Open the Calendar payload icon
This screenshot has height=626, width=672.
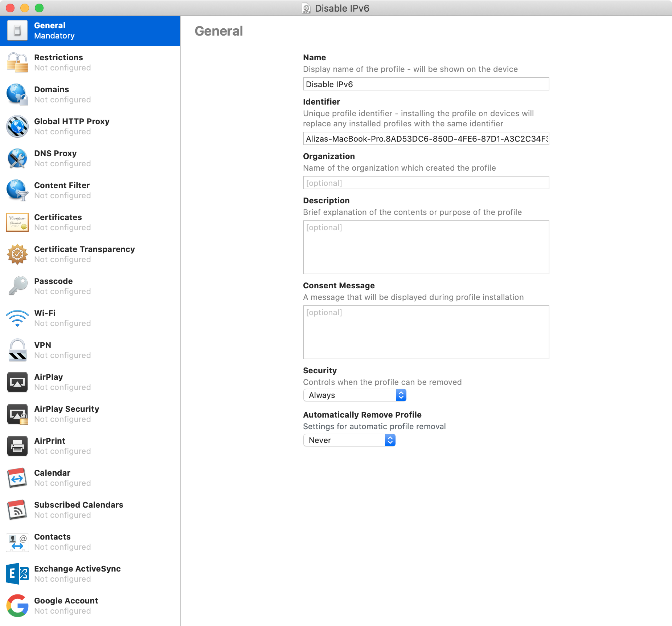tap(17, 478)
